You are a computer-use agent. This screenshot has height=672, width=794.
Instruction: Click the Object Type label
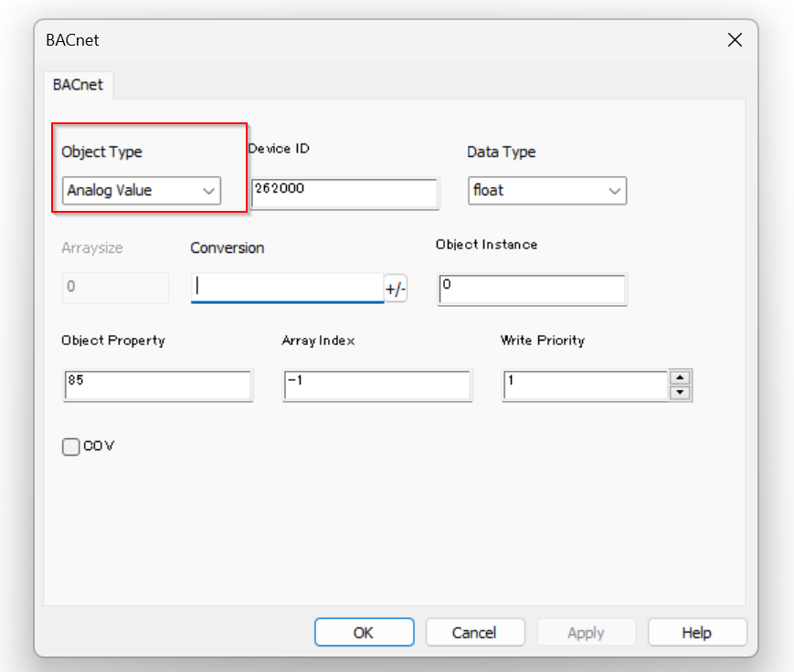[x=101, y=152]
